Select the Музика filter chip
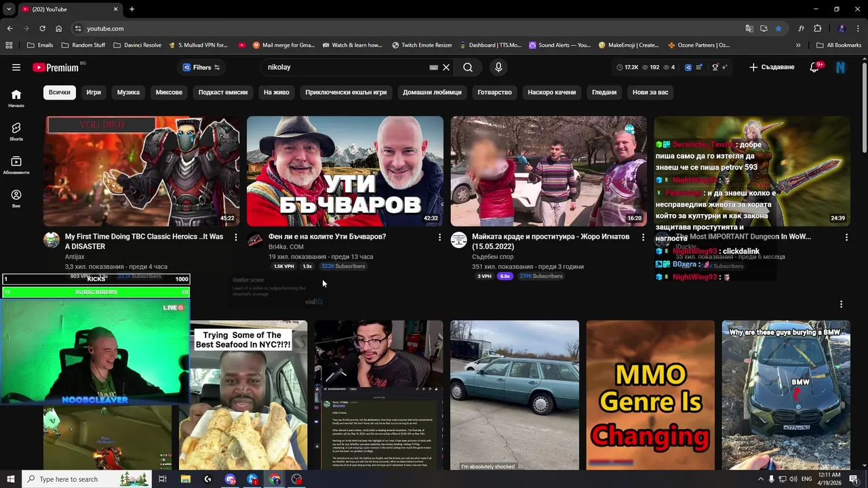The image size is (868, 488). point(128,92)
